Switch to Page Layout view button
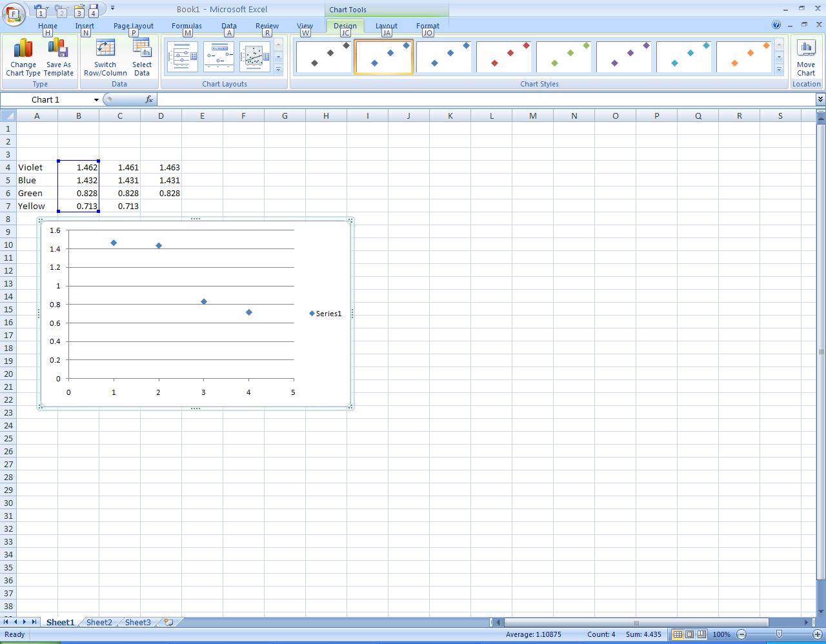 689,634
